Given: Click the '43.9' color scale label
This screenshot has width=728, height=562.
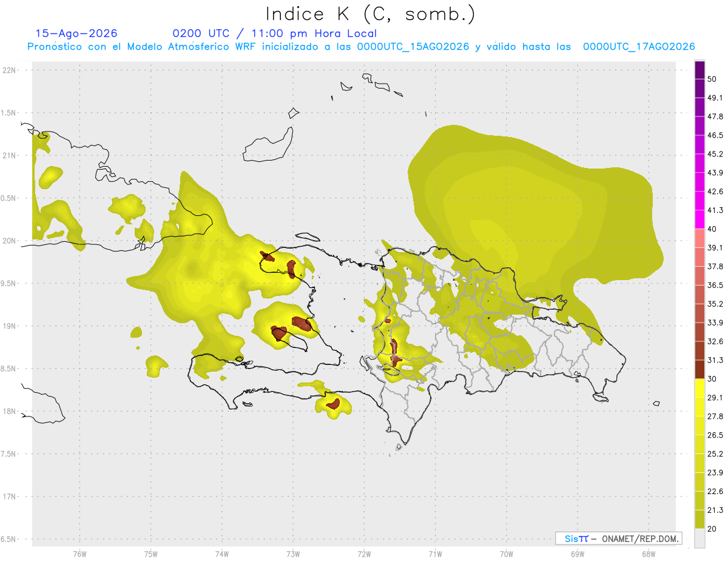Looking at the screenshot, I should (716, 173).
